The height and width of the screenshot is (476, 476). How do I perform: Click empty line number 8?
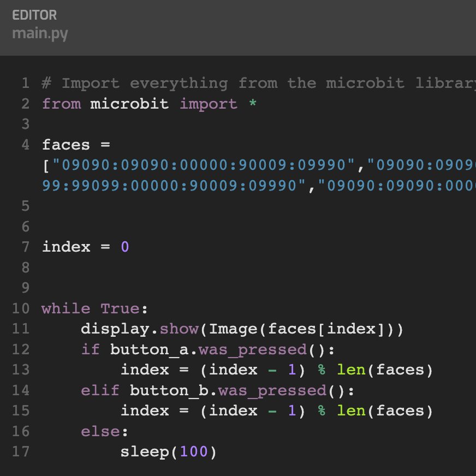(x=26, y=267)
